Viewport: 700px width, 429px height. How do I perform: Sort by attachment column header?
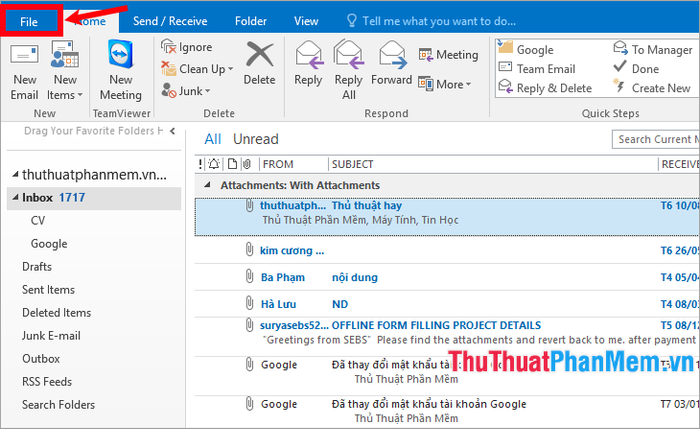coord(247,164)
